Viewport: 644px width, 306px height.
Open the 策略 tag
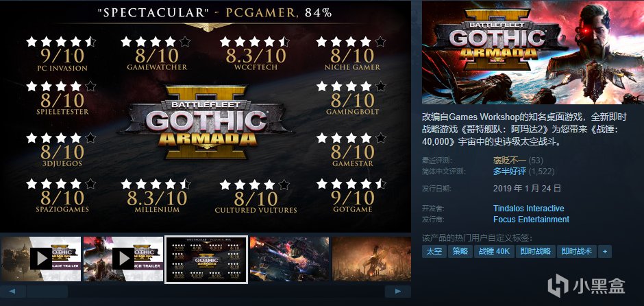point(460,251)
